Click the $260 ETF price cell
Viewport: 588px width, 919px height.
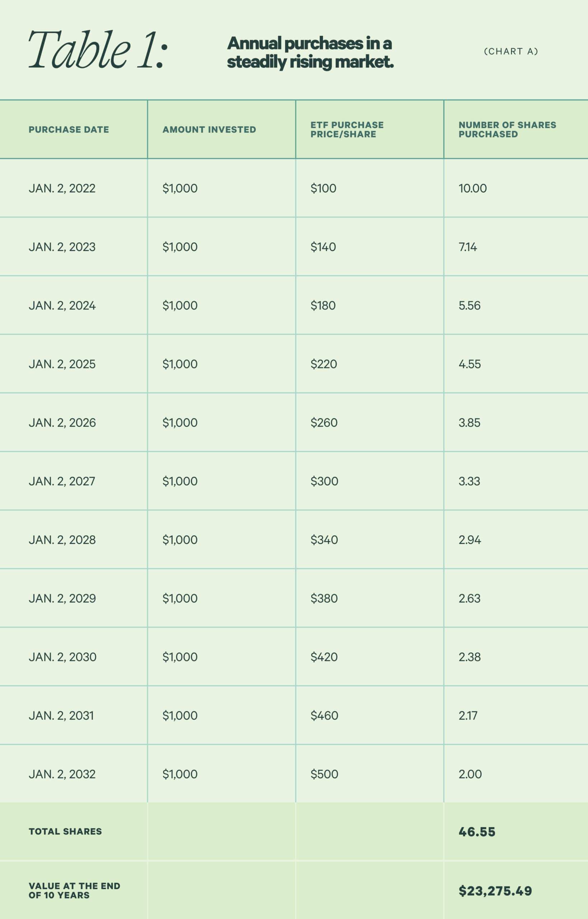324,423
